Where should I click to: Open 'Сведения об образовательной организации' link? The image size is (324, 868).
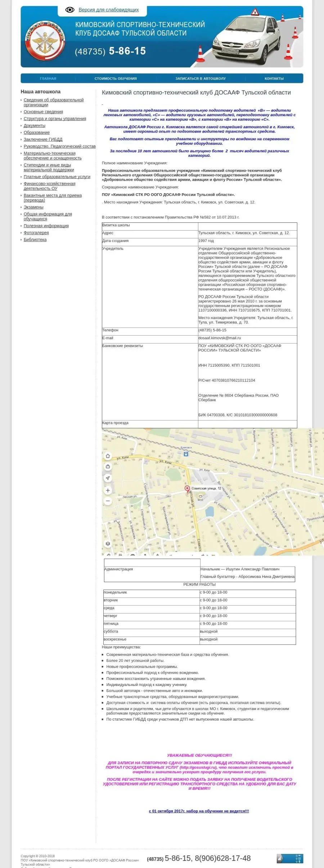tap(54, 102)
